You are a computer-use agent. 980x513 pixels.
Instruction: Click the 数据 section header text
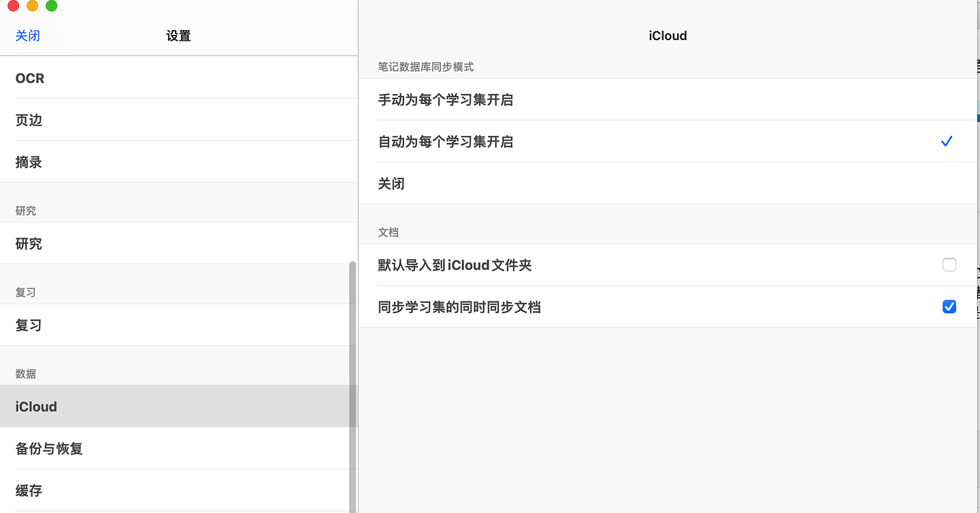point(26,374)
